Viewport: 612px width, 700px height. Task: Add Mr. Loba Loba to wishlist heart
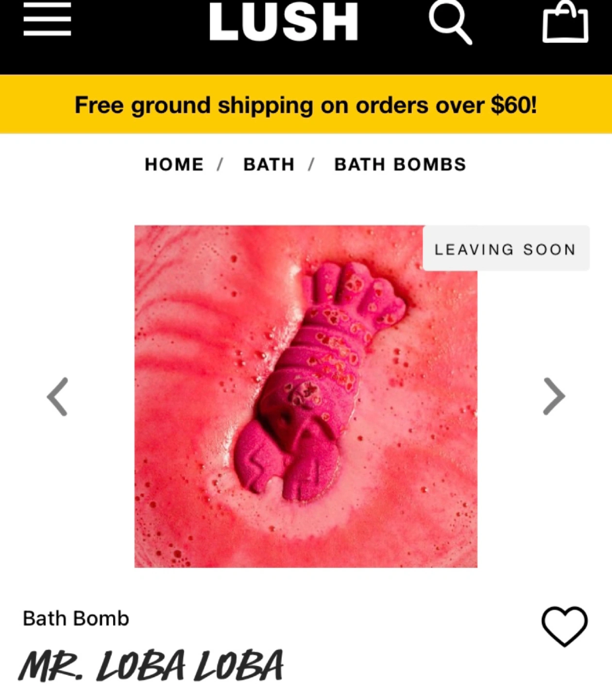pyautogui.click(x=564, y=627)
